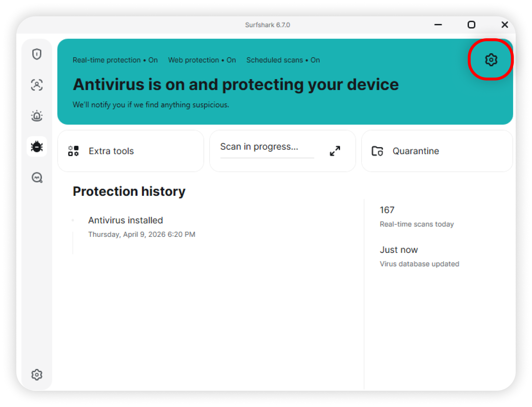Click the Quarantine folder icon
Viewport: 532px width, 407px height.
[x=377, y=151]
